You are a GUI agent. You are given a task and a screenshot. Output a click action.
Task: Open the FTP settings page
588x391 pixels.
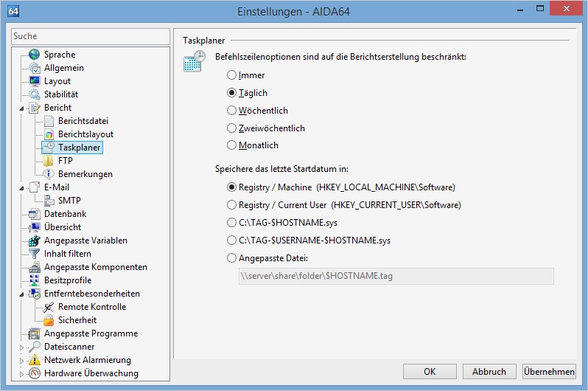(x=66, y=161)
